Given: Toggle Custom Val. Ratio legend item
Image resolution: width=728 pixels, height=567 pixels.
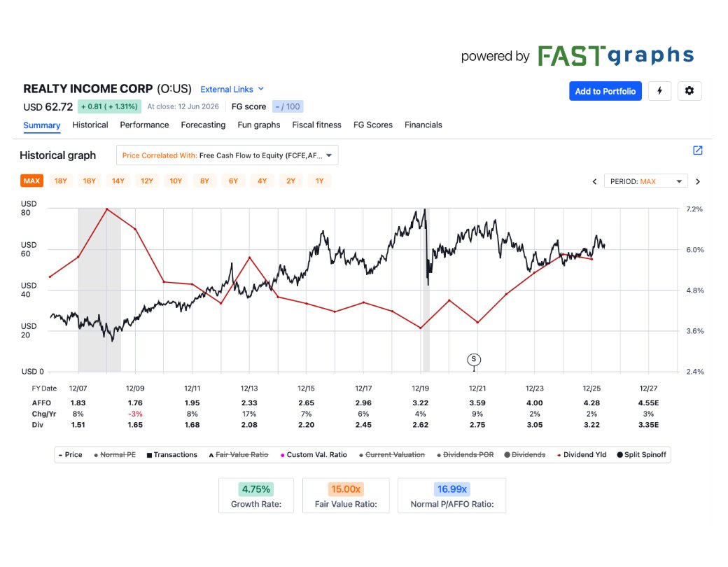Looking at the screenshot, I should (x=314, y=454).
